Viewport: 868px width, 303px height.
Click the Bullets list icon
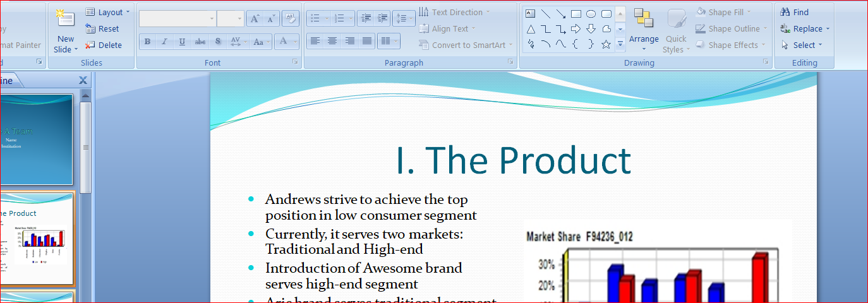(315, 18)
